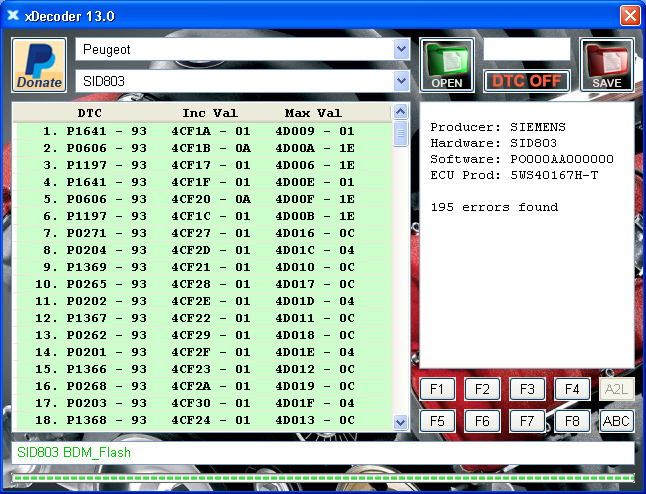Click Software: PO000AA000000 info line
Screen dimensions: 646x494
pyautogui.click(x=522, y=159)
